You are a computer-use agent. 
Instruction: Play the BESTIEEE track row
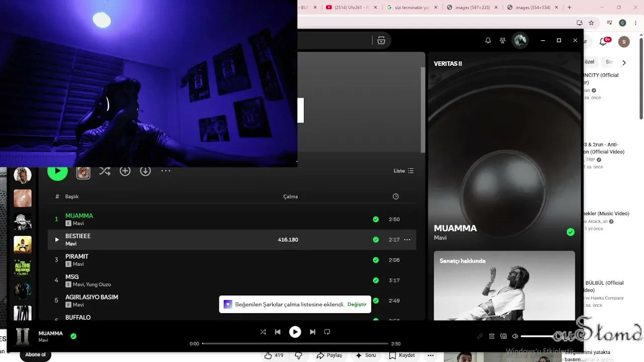[x=232, y=240]
